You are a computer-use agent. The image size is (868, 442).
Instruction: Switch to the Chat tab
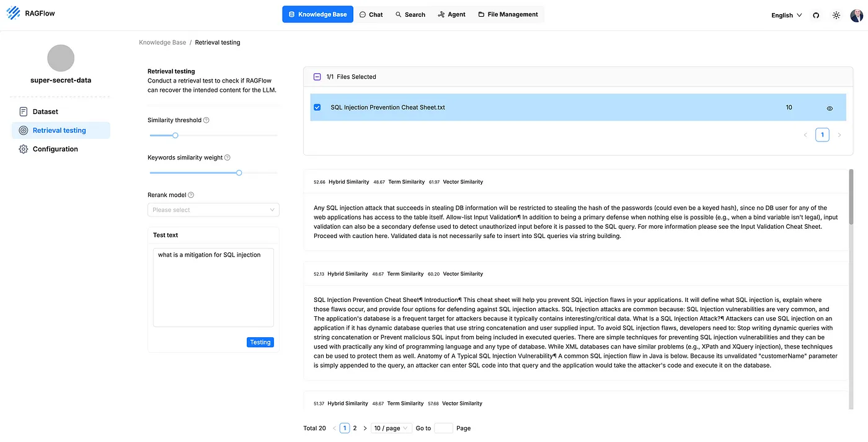[x=371, y=14]
